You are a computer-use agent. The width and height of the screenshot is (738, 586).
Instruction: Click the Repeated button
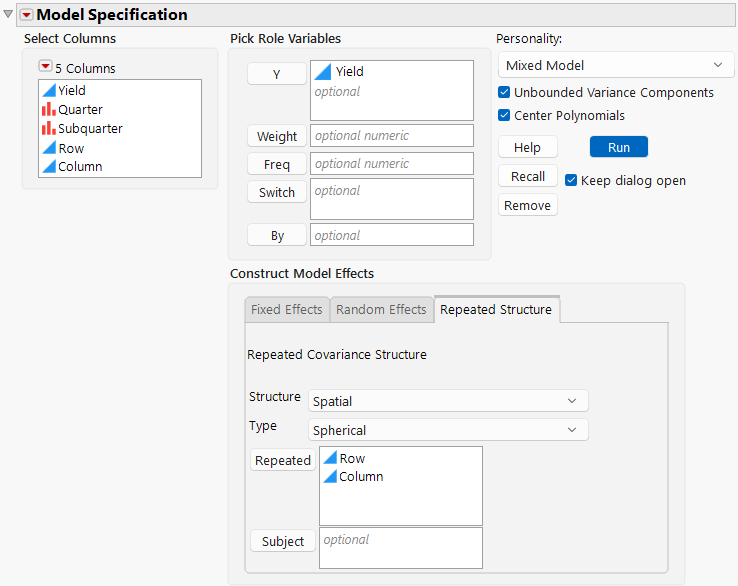283,460
